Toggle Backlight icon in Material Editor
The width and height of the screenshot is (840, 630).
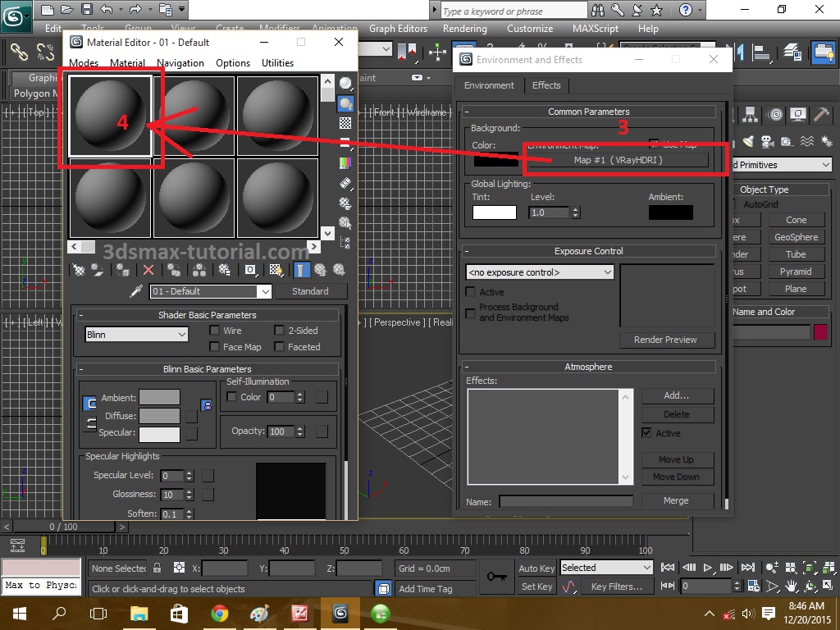[345, 103]
